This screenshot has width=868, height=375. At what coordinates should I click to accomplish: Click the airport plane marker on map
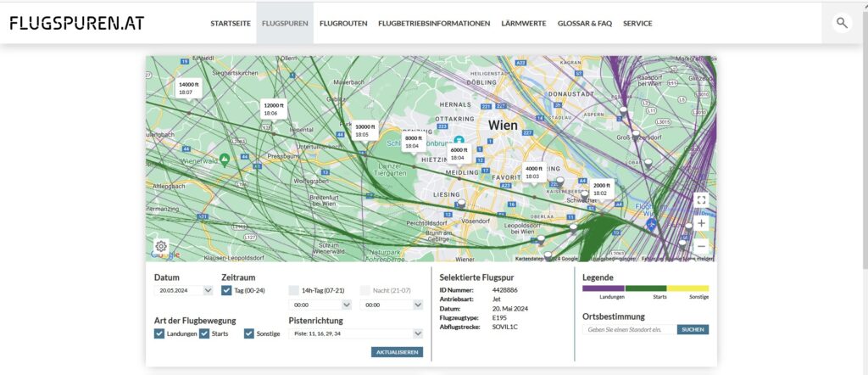tap(652, 225)
